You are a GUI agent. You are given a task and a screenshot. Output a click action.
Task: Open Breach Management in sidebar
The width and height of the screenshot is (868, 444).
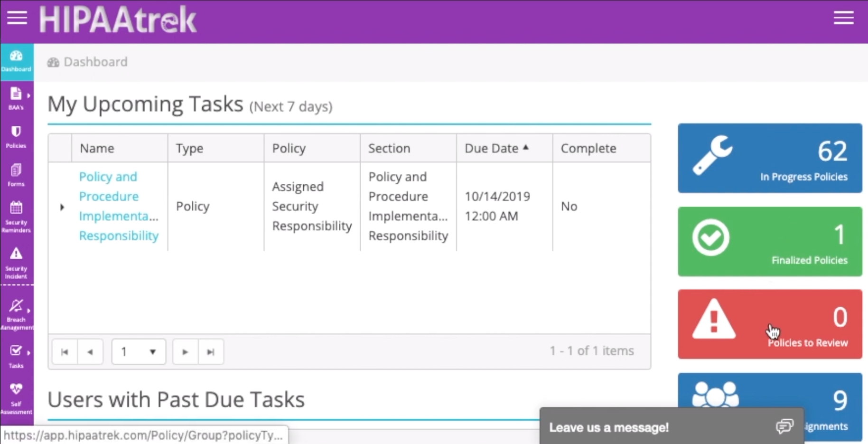click(16, 313)
